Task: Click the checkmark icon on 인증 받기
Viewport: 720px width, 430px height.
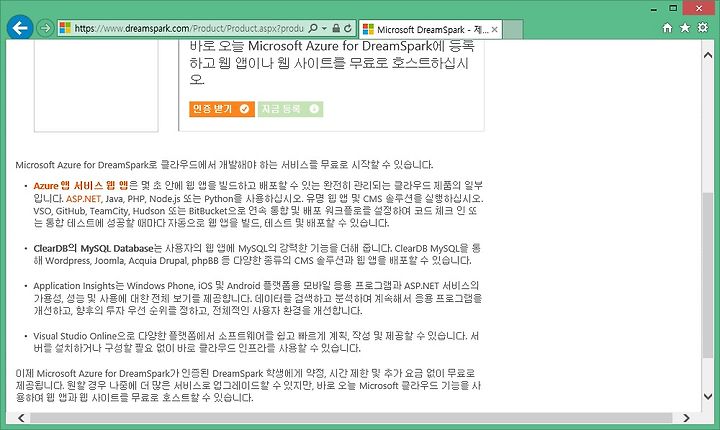Action: [244, 109]
